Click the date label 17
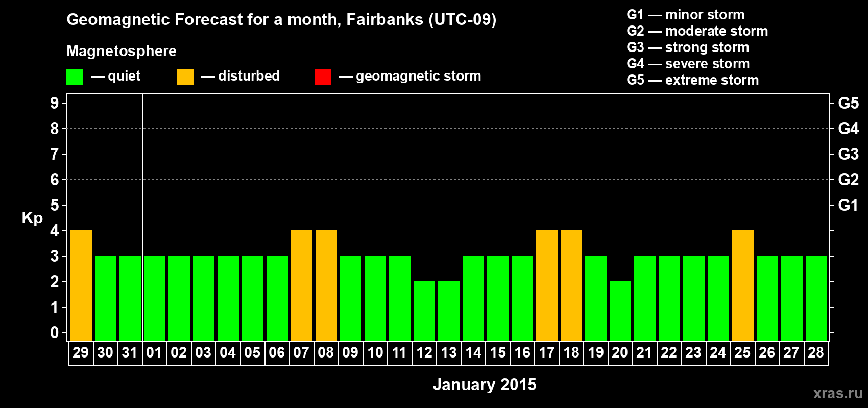 tap(547, 352)
